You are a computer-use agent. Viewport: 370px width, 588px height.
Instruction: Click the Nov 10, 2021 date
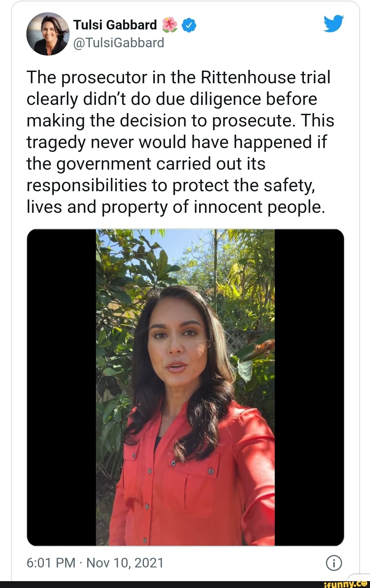tap(125, 563)
